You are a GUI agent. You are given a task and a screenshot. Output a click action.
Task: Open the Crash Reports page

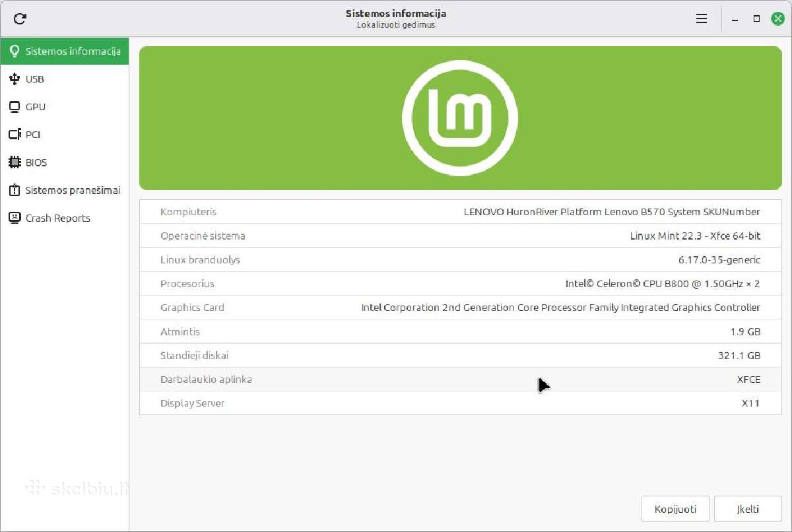tap(65, 218)
